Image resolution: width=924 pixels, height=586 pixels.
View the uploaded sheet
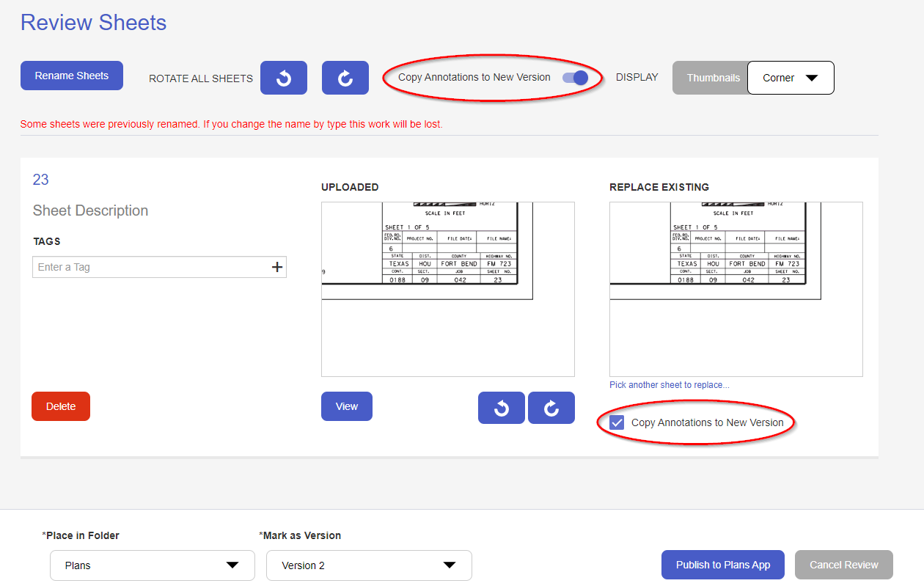pos(346,406)
